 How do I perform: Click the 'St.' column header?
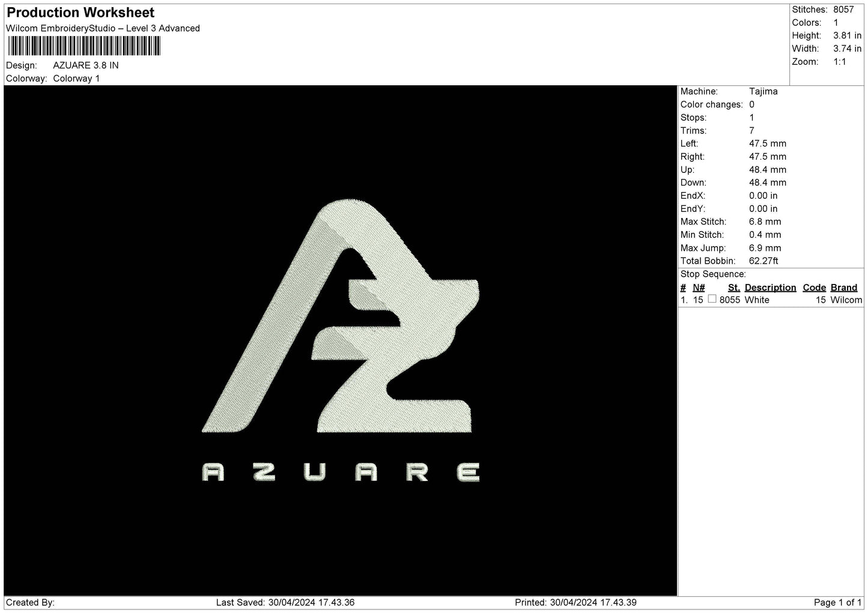734,288
